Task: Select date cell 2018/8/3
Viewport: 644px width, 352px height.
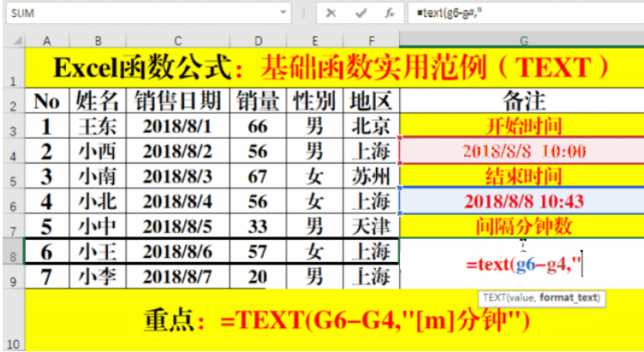Action: tap(178, 176)
